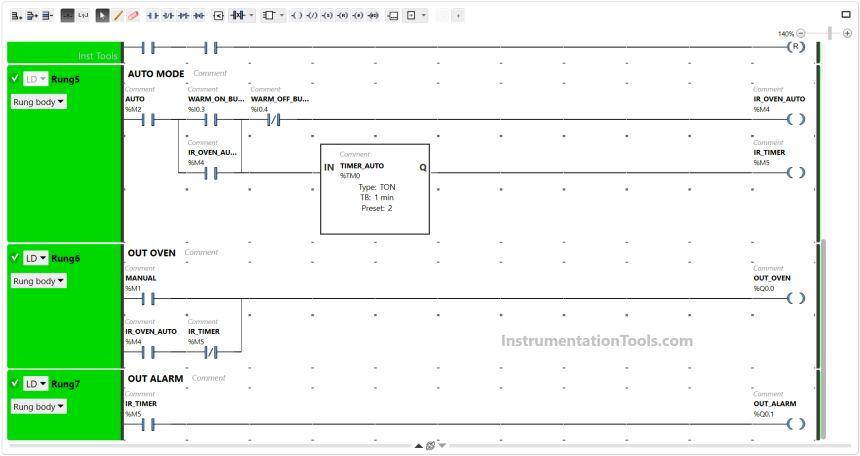The image size is (860, 456).
Task: Click the AUTO MODE rung title
Action: 156,74
